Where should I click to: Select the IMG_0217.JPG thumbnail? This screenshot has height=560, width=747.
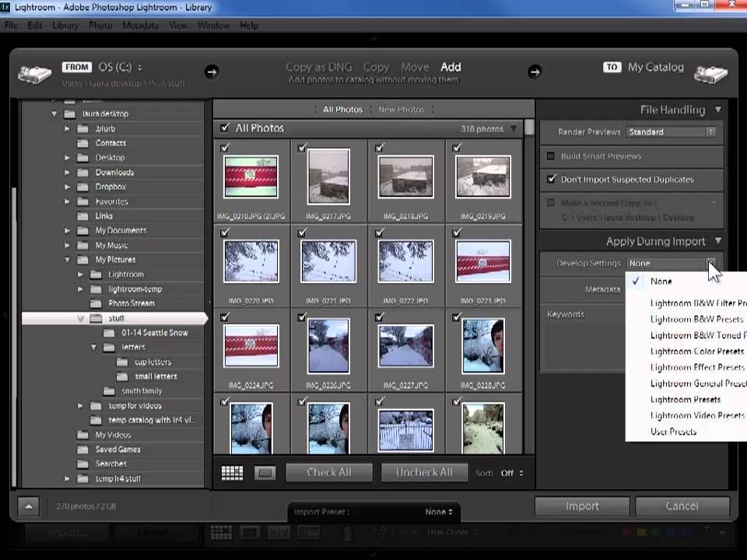pyautogui.click(x=328, y=177)
